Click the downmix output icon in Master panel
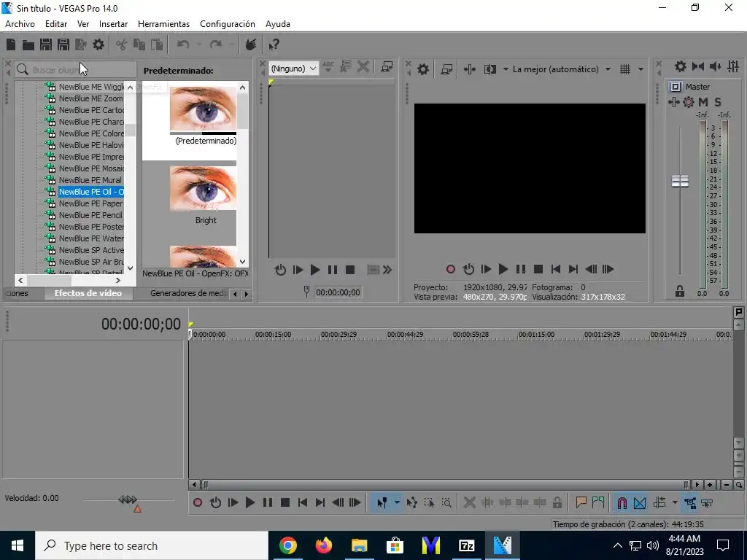Viewport: 747px width, 560px height. tap(698, 66)
